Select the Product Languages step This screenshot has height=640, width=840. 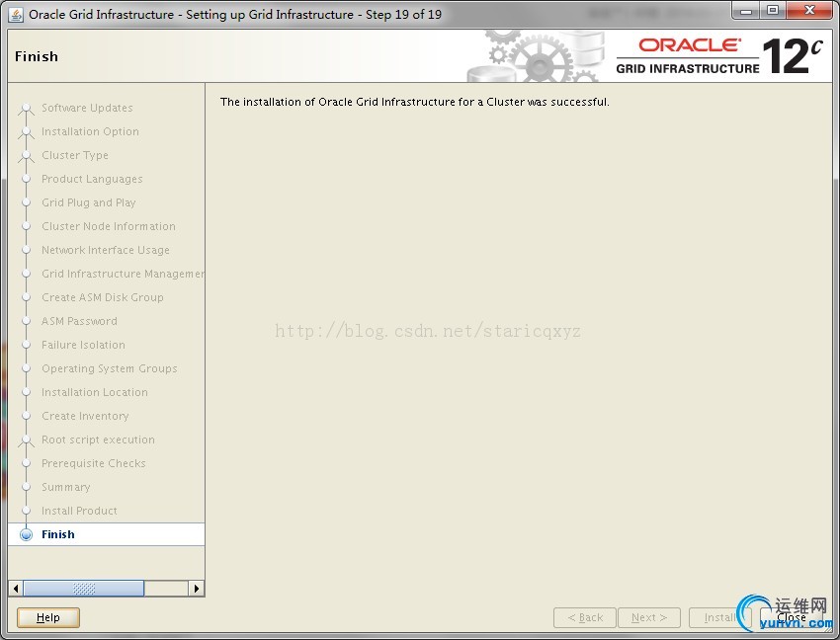point(92,179)
